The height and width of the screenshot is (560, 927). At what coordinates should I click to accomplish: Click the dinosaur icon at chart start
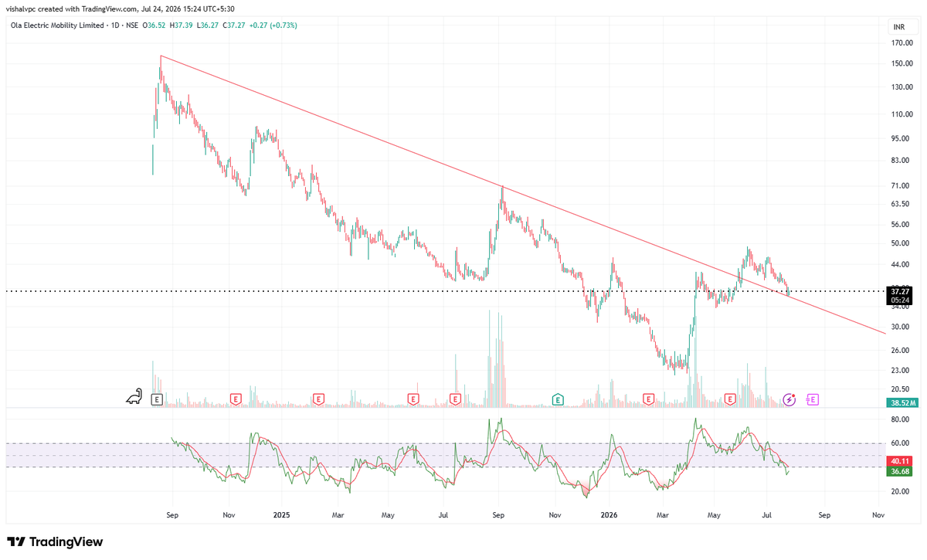[x=135, y=397]
